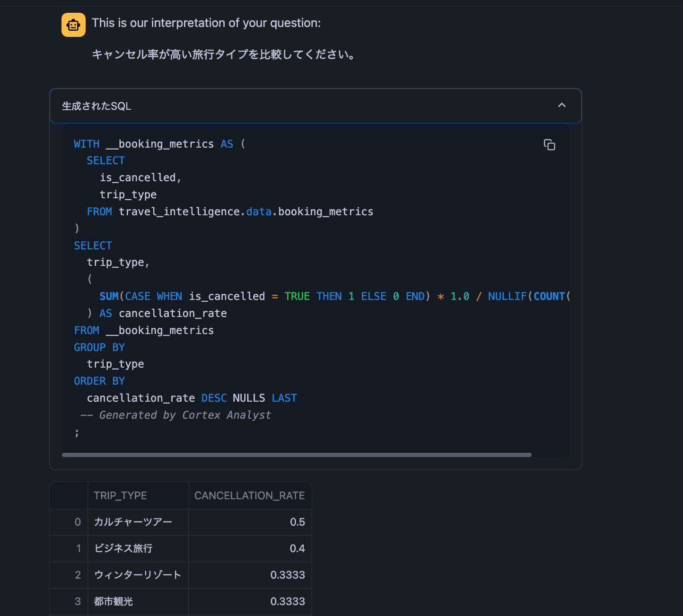This screenshot has width=683, height=616.
Task: Click the 0.4 cancellation rate value
Action: point(250,548)
